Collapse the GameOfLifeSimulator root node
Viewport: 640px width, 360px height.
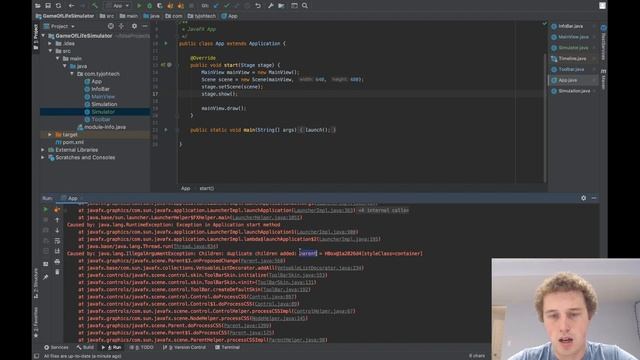pyautogui.click(x=43, y=36)
